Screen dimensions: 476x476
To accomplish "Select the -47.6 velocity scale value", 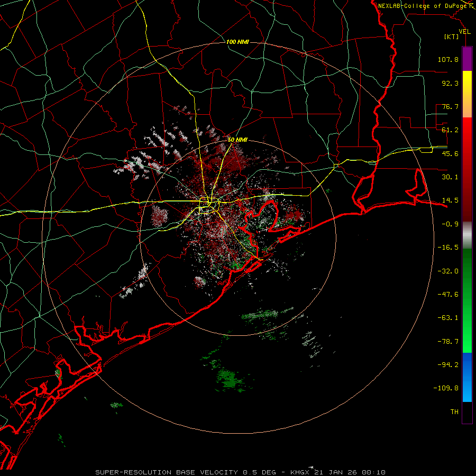I will [x=448, y=295].
